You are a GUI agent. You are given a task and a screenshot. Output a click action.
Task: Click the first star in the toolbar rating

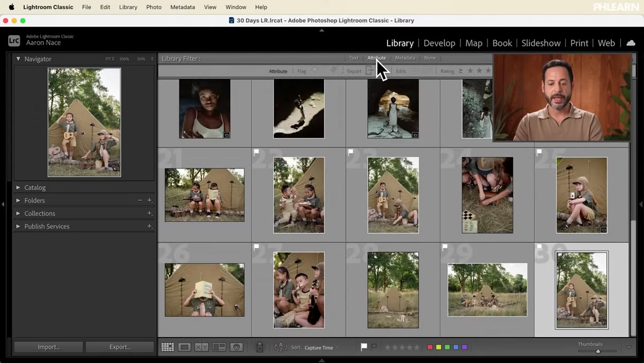click(387, 347)
